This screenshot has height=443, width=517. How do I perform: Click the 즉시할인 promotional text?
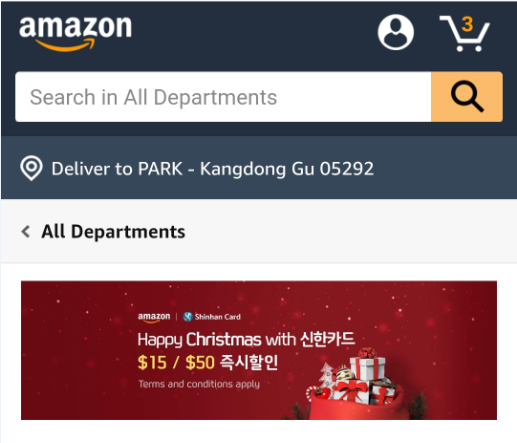click(249, 362)
